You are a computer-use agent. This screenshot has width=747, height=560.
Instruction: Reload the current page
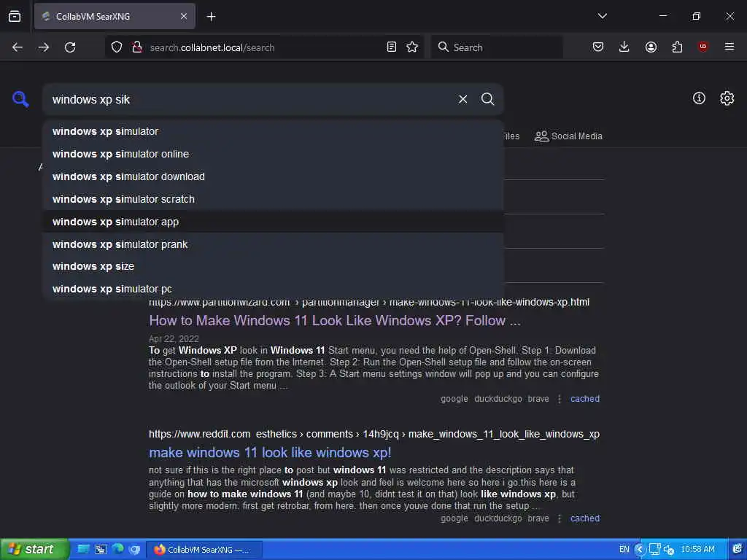coord(70,47)
